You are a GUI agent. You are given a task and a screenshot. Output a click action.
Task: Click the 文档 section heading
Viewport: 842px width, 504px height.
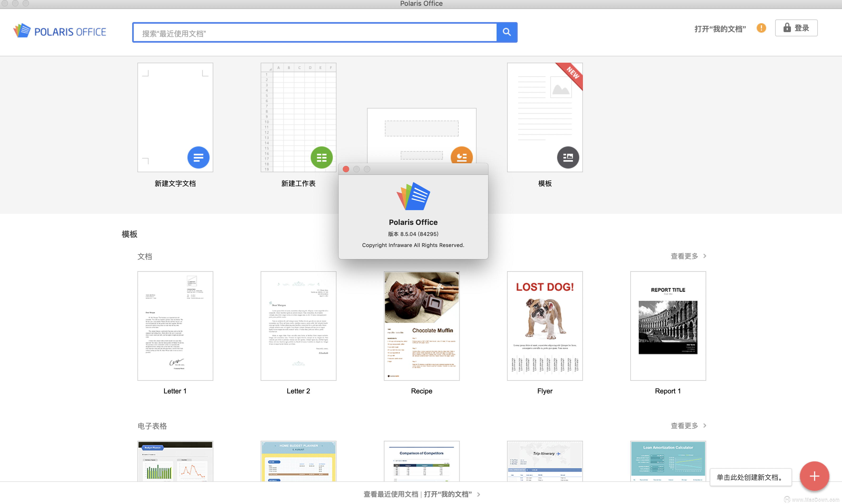coord(145,256)
